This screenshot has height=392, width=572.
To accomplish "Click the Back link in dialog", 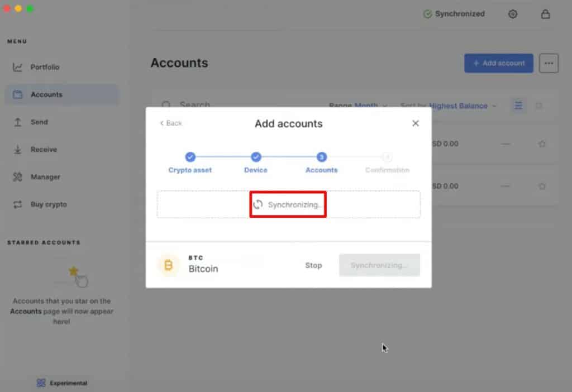I will click(x=171, y=123).
